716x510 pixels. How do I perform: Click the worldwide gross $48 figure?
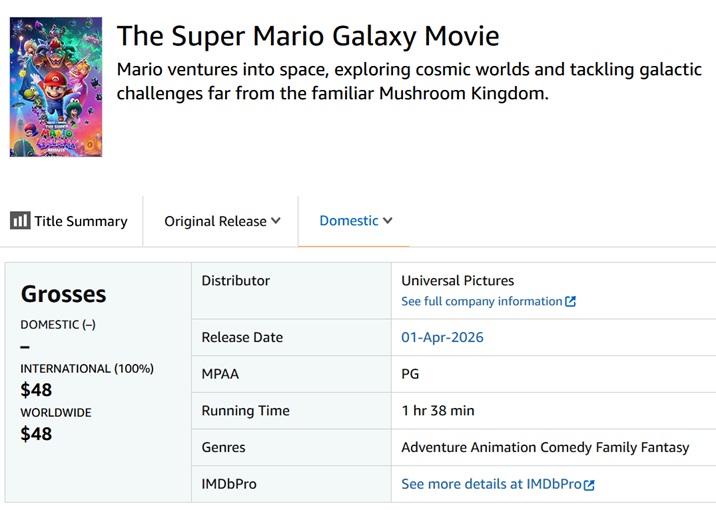point(36,434)
